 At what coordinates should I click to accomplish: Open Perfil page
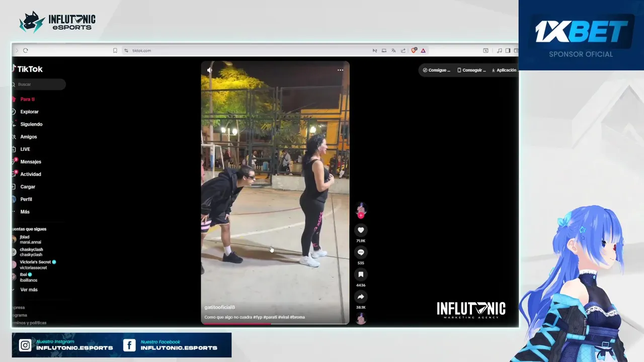tap(26, 200)
